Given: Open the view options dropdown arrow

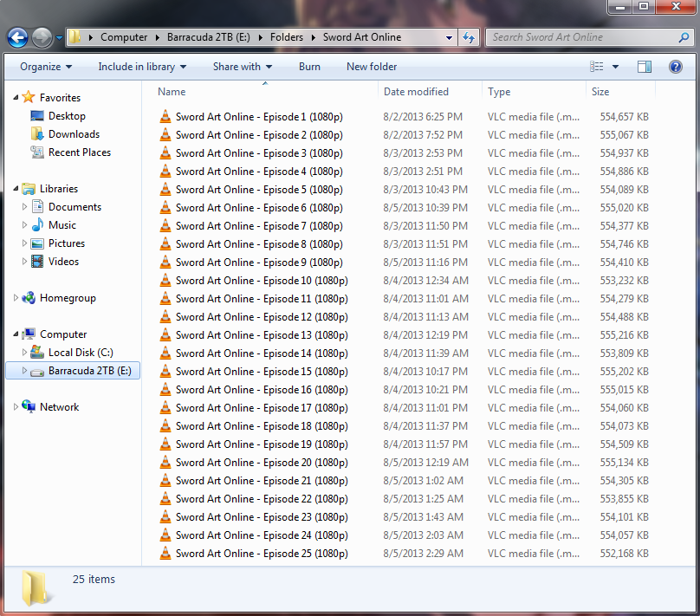Looking at the screenshot, I should pyautogui.click(x=615, y=67).
